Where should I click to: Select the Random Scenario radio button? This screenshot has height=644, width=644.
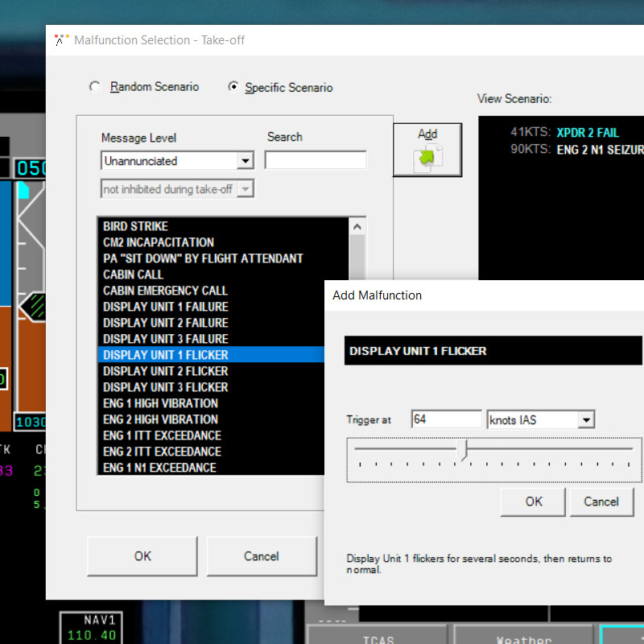[95, 87]
